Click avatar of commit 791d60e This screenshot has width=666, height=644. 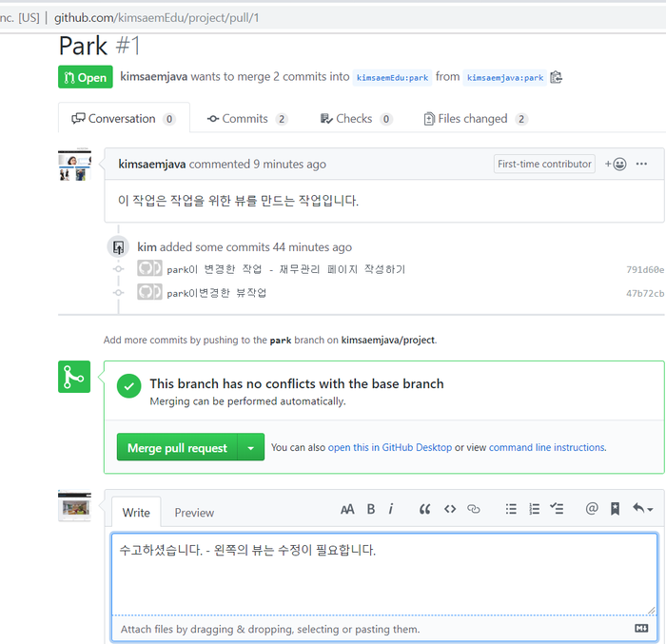pos(149,269)
